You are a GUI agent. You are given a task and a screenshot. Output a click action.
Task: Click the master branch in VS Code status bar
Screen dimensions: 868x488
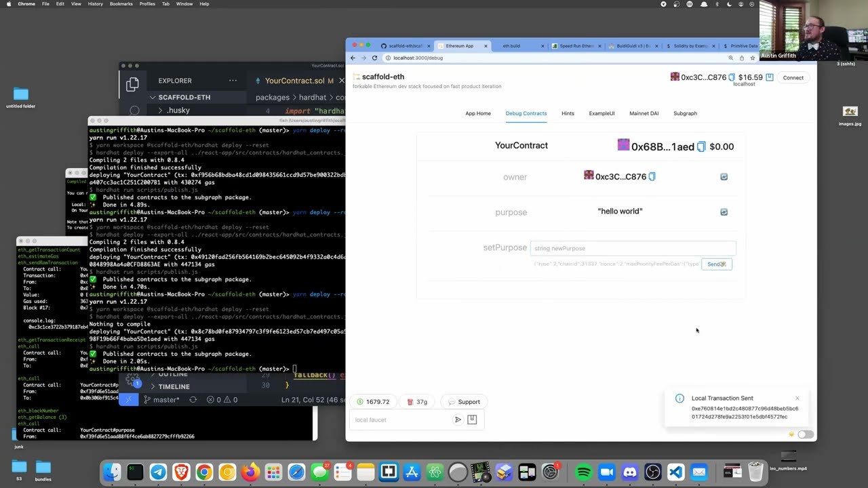(162, 399)
